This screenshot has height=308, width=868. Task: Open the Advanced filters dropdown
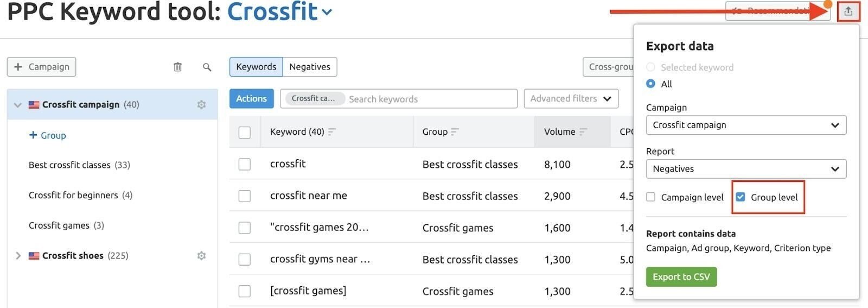[571, 98]
